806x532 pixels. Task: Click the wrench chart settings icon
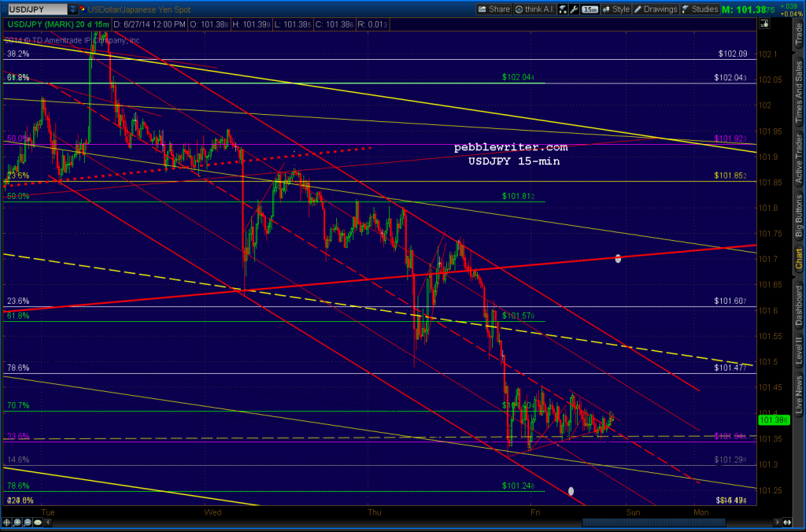coord(573,9)
